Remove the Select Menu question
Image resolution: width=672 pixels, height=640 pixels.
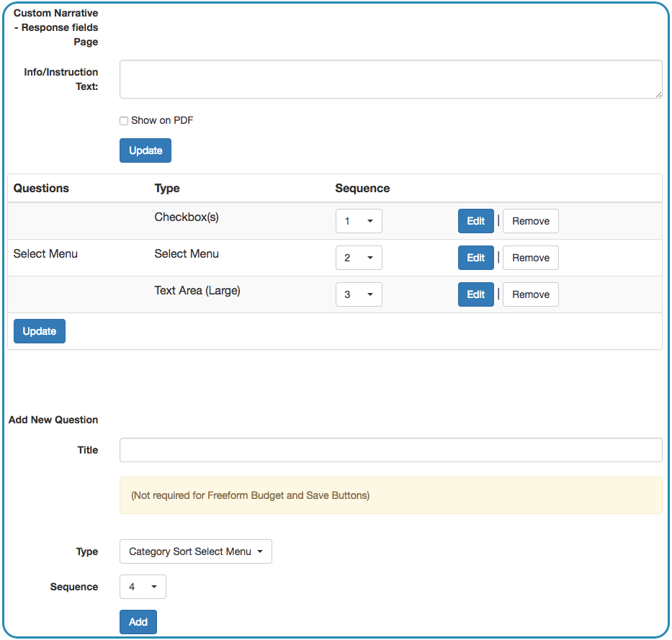(x=531, y=258)
